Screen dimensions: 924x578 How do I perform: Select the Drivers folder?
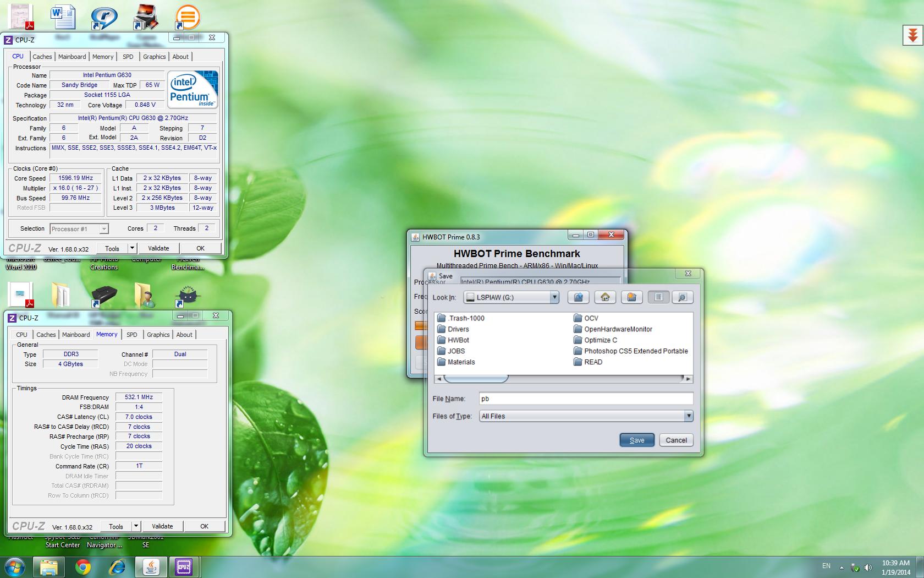[x=453, y=329]
